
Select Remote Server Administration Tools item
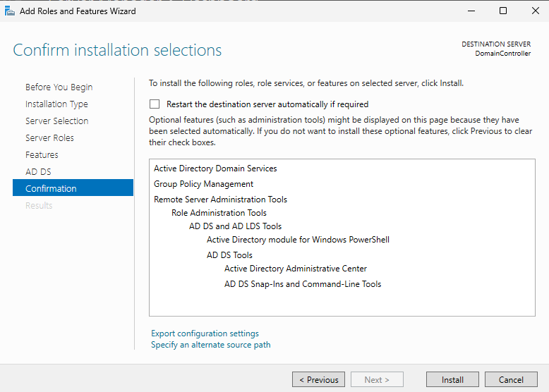click(x=220, y=200)
